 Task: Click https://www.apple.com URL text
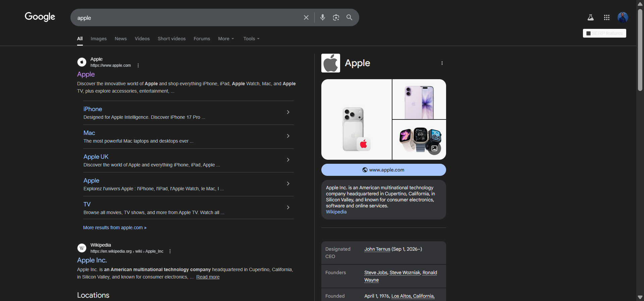(x=111, y=65)
